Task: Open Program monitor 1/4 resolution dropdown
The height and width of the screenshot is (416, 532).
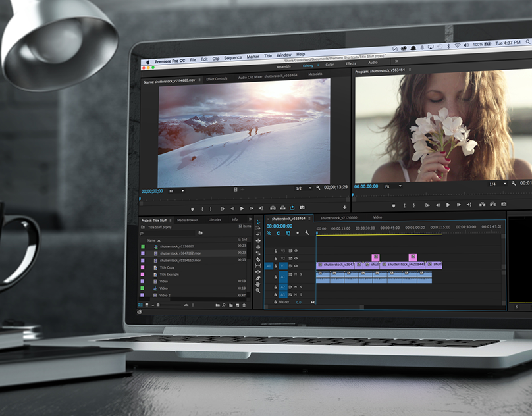Action: click(496, 184)
